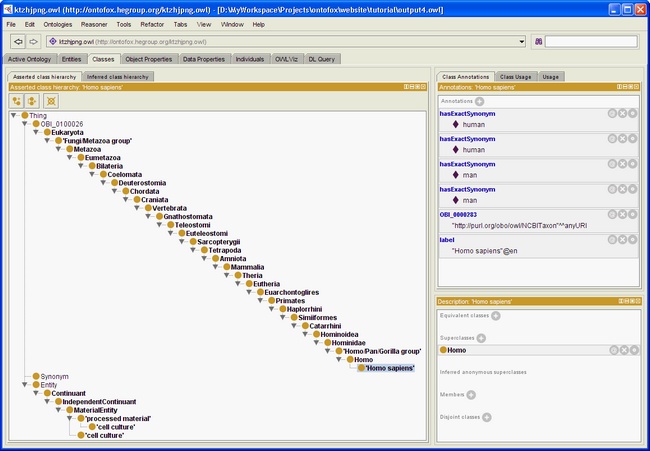The image size is (650, 451).
Task: Delete the label annotation entry
Action: coord(622,240)
